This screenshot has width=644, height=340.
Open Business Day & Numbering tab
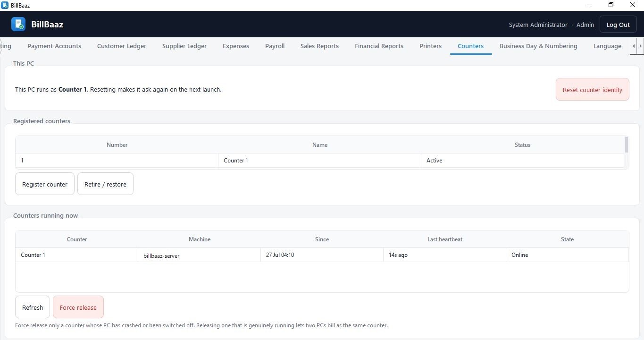pyautogui.click(x=538, y=46)
